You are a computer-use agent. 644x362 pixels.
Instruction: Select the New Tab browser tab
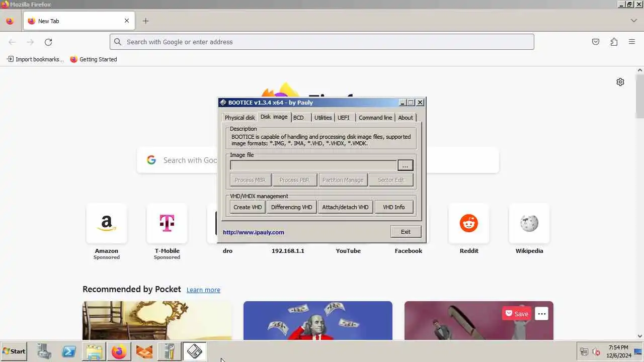point(79,21)
